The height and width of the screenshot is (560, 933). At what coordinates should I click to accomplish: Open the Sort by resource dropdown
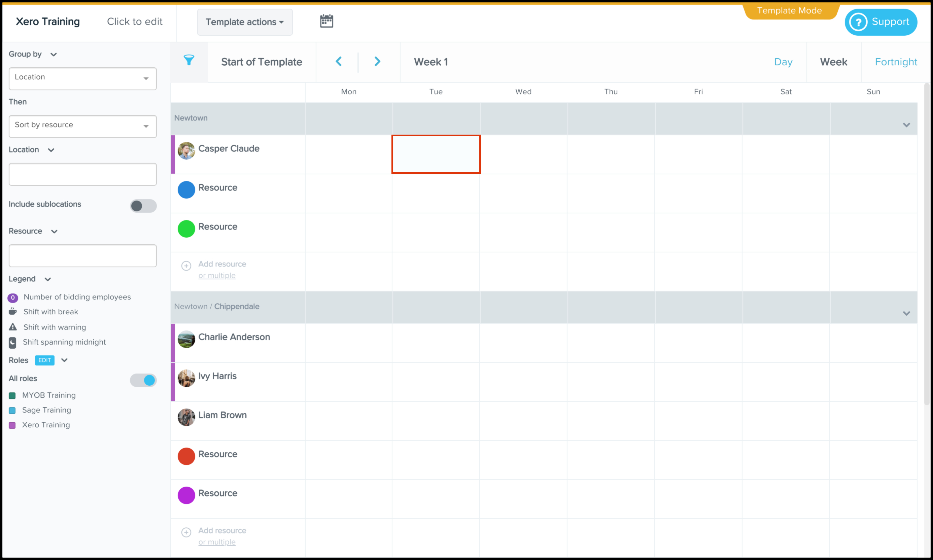click(x=82, y=126)
